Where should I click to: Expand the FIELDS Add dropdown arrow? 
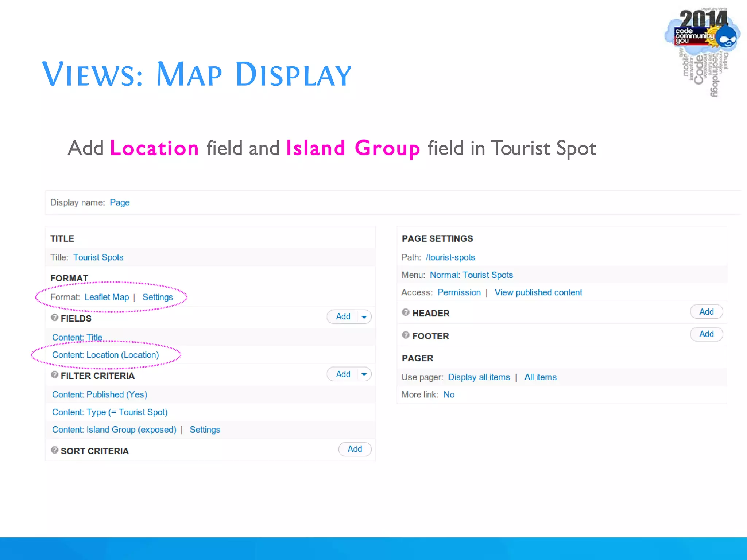pyautogui.click(x=364, y=317)
